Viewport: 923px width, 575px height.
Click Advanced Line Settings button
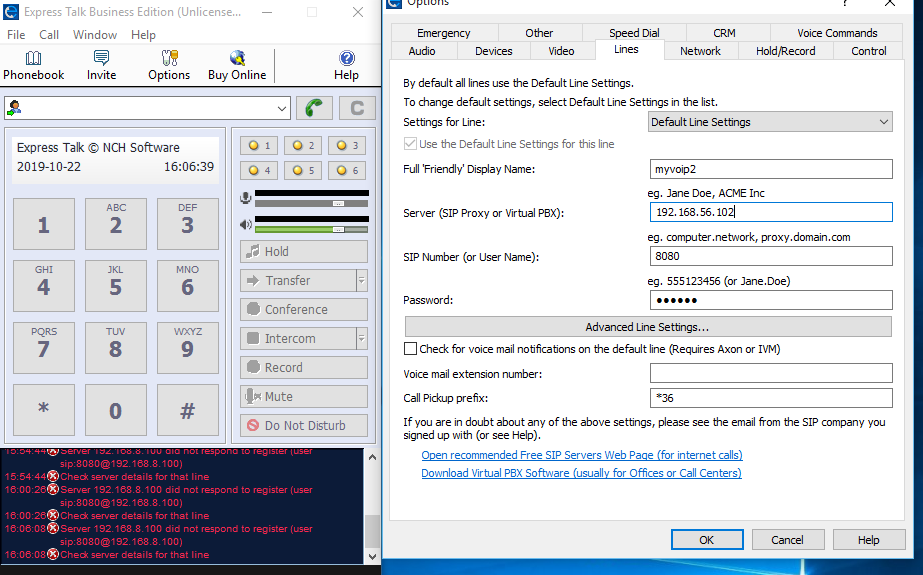[x=647, y=327]
